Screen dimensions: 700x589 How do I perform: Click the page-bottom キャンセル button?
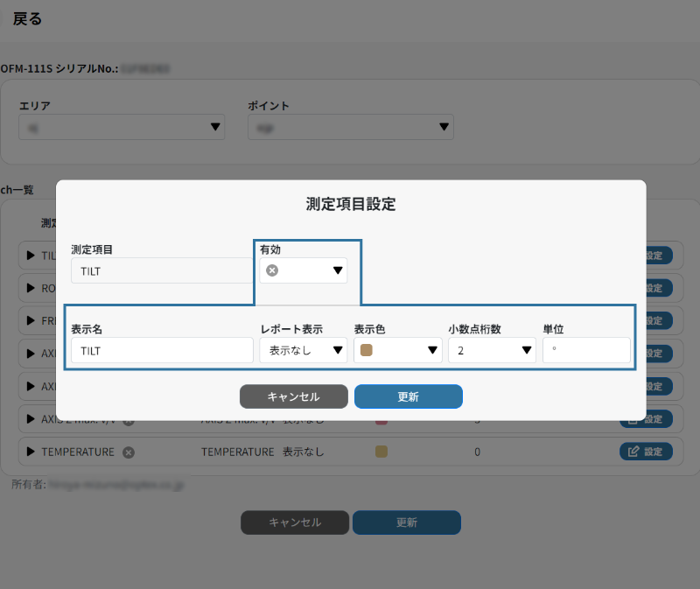[295, 522]
